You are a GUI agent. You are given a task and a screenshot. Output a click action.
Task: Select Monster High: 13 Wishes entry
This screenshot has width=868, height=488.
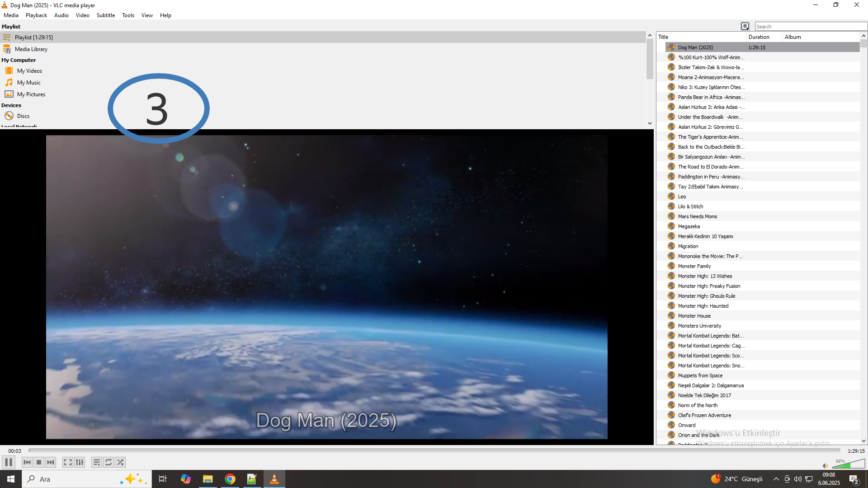762,276
